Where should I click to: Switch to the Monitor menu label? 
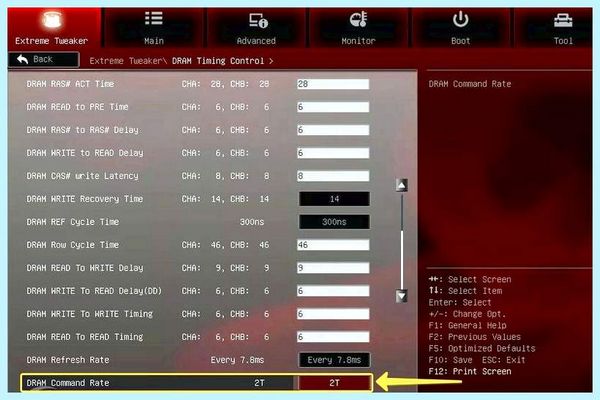358,41
